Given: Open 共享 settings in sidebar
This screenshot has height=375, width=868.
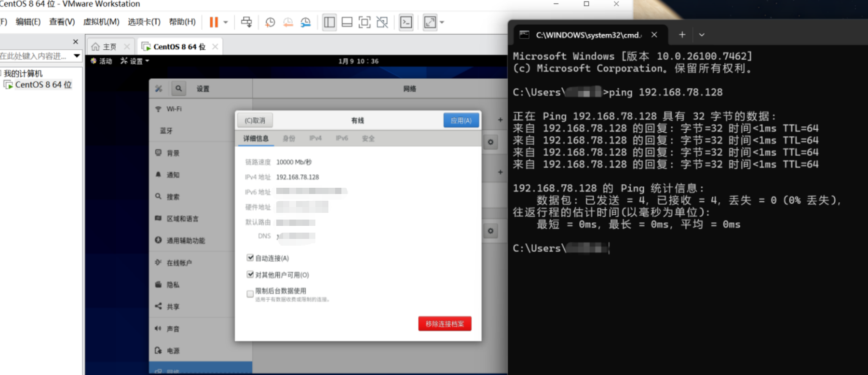Looking at the screenshot, I should (x=201, y=306).
